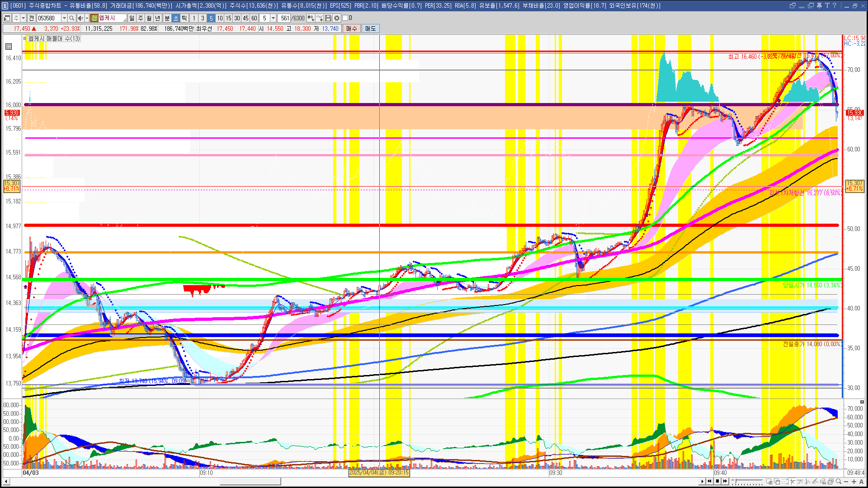Click the 매수 buy button

point(352,28)
